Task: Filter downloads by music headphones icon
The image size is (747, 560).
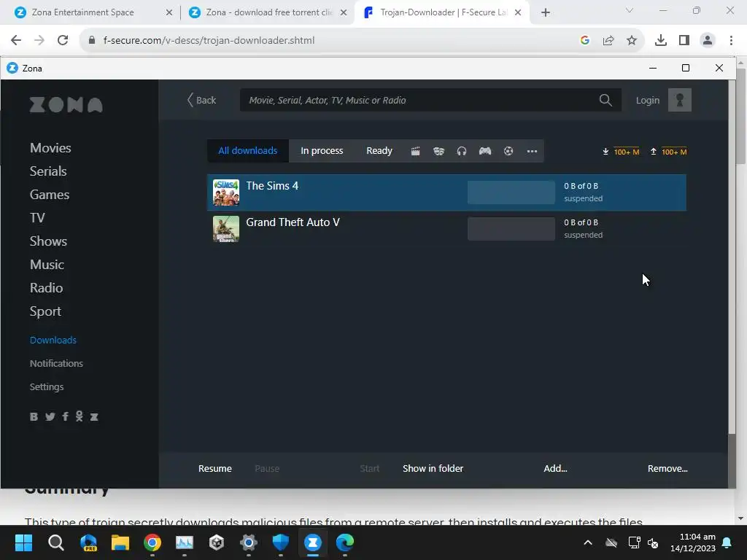Action: (x=462, y=152)
